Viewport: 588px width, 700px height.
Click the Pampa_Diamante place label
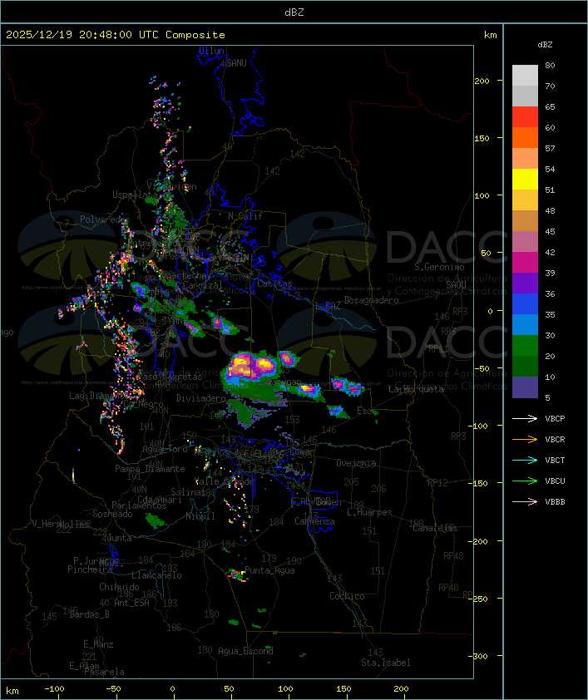[150, 469]
